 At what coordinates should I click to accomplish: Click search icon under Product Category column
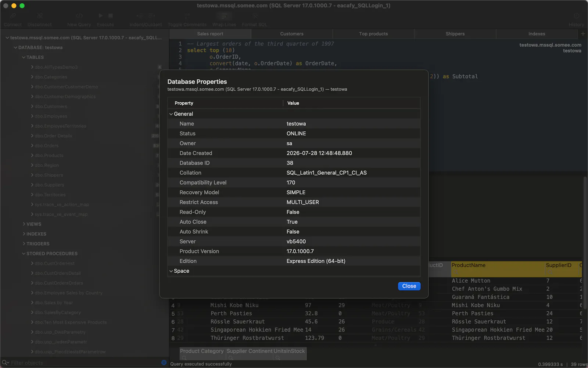[184, 358]
